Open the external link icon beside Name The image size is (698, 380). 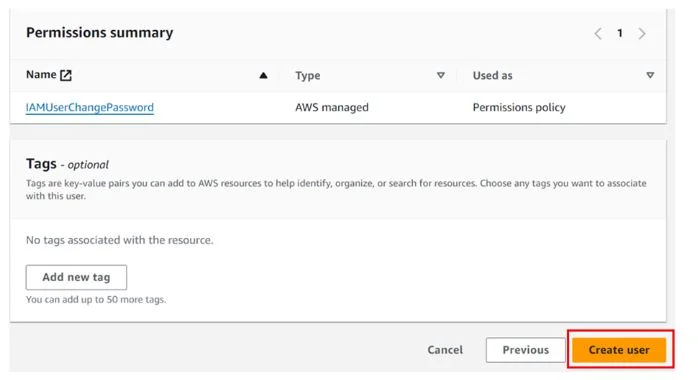tap(66, 75)
